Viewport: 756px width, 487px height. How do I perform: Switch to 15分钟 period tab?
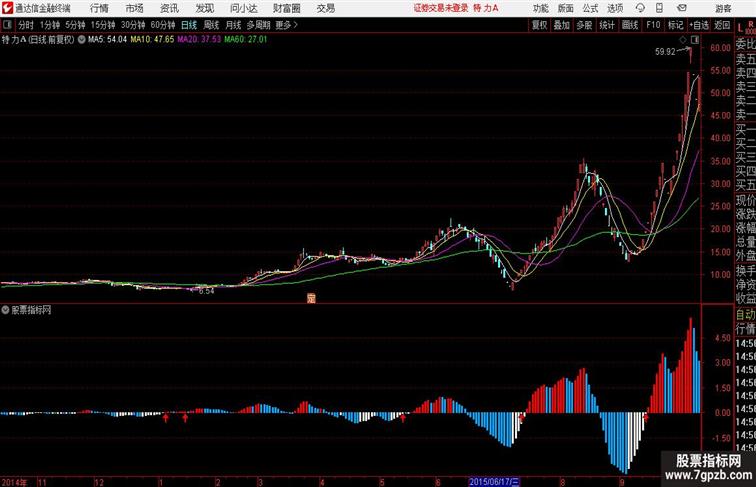103,25
